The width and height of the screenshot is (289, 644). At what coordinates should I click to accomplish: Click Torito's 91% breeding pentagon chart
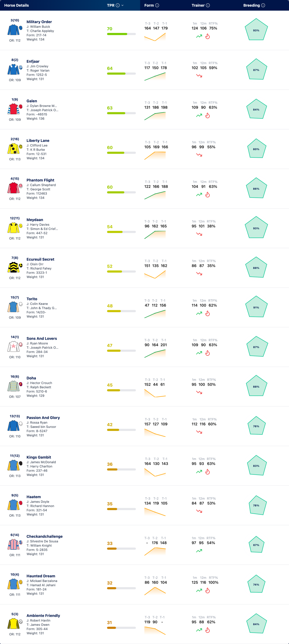click(256, 307)
